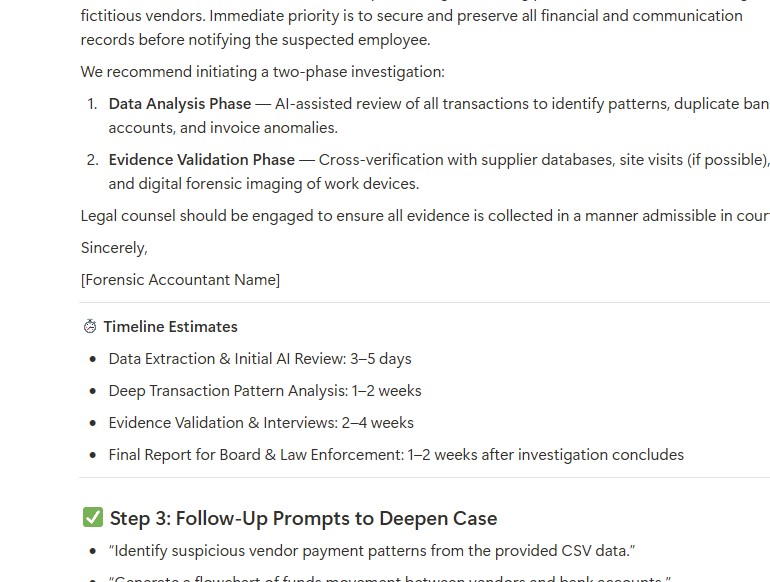Click the "Final Report for Board & Law Enforcement" line
The height and width of the screenshot is (582, 770).
(396, 454)
